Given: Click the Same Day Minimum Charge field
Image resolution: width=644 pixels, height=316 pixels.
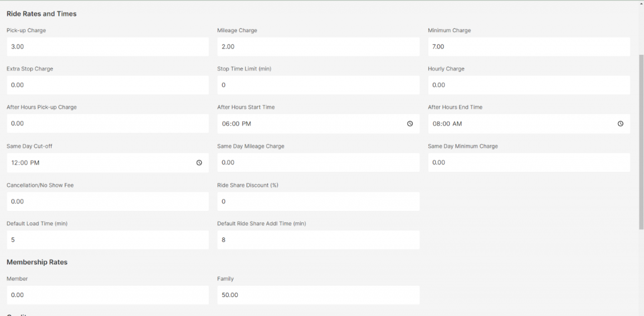Looking at the screenshot, I should point(529,162).
